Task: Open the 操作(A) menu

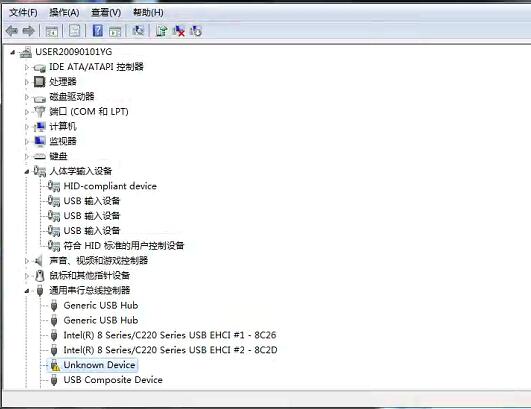Action: coord(64,13)
